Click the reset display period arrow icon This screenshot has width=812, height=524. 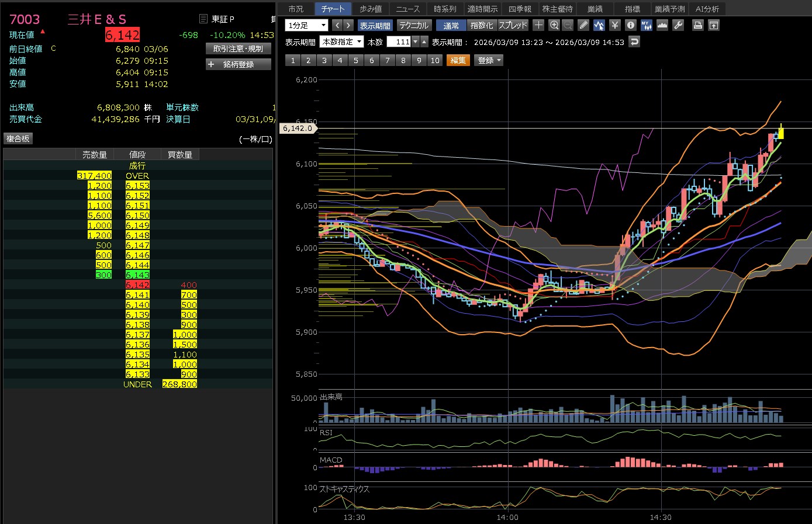coord(634,41)
